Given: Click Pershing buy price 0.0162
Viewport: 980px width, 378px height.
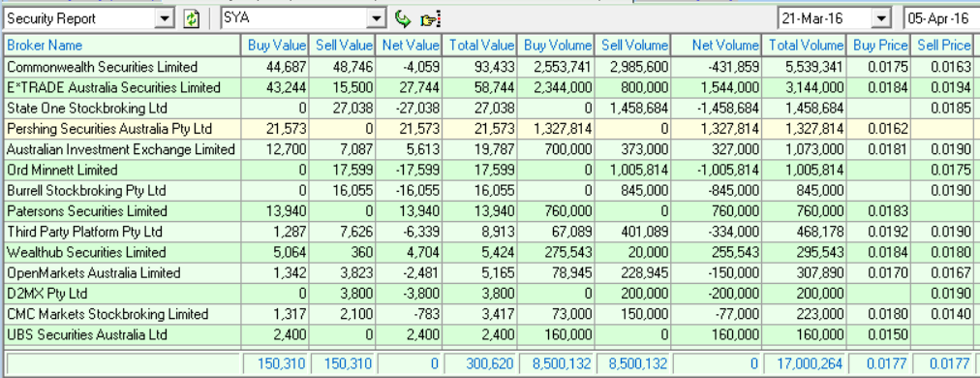Looking at the screenshot, I should 888,129.
